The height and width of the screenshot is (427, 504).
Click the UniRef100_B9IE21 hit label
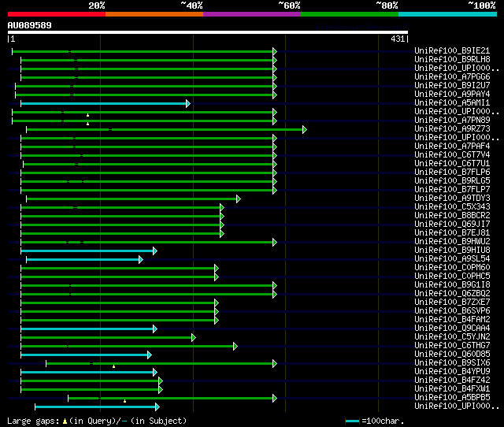coord(452,50)
